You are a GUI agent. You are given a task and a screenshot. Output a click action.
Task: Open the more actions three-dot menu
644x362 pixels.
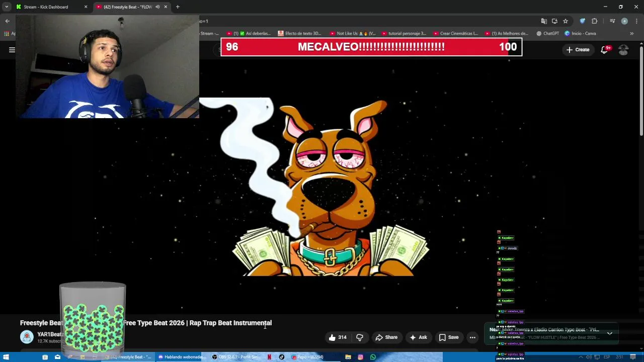click(x=472, y=337)
